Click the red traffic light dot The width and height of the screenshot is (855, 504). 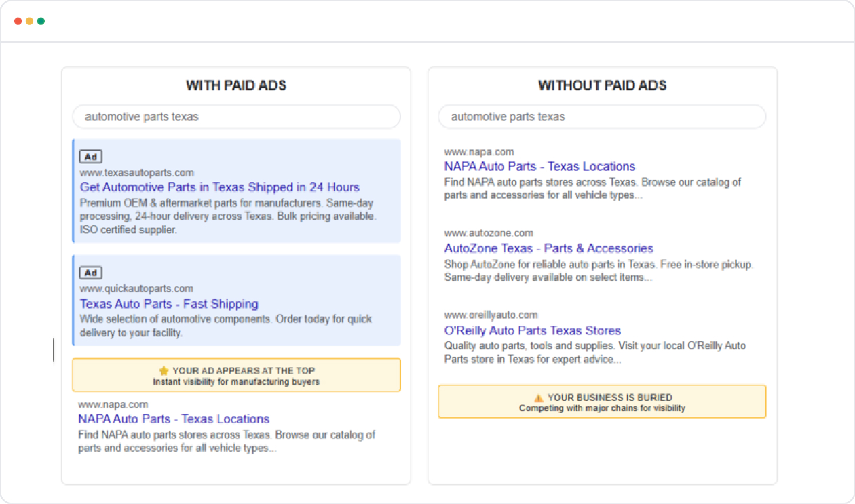(17, 20)
